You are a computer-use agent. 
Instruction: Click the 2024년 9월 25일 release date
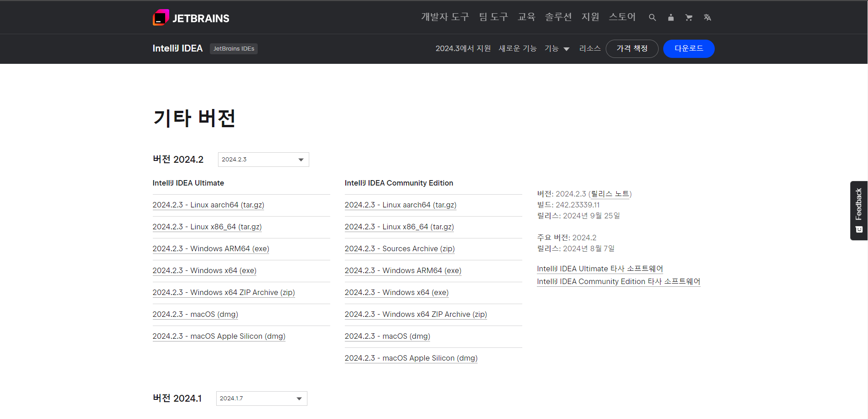coord(592,216)
